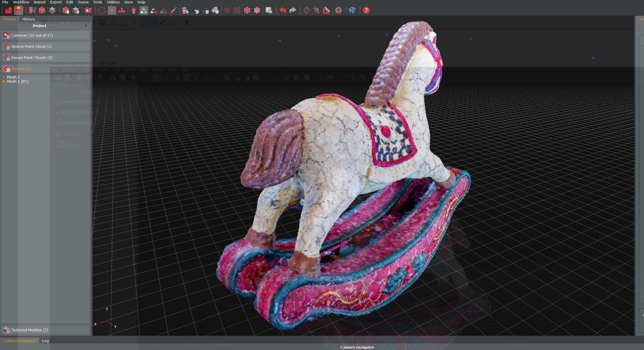Viewport: 644px width, 350px height.
Task: Select the Mesh 1 label
Action: 13,77
